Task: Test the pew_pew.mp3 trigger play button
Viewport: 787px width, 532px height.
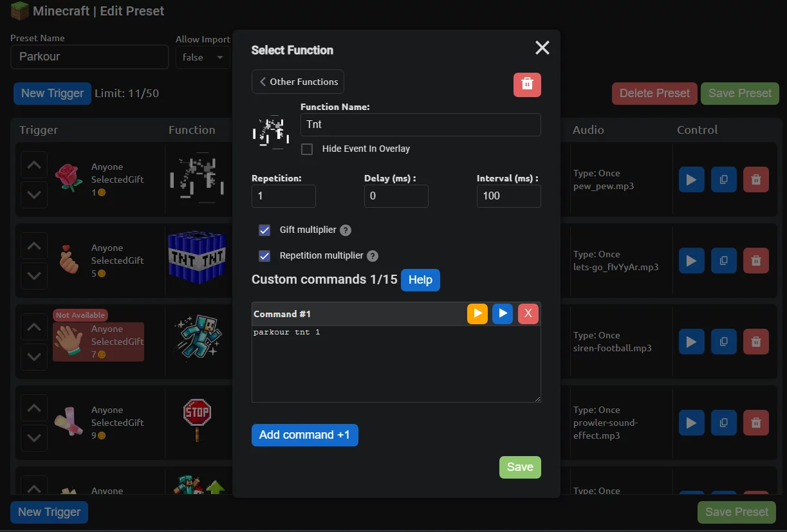Action: pos(691,180)
